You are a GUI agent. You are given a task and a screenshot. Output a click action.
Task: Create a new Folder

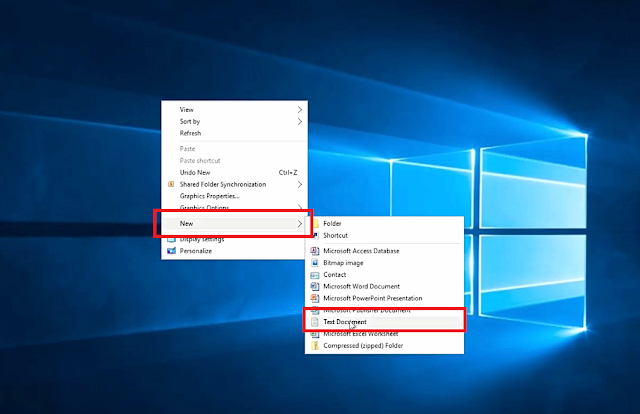(384, 223)
